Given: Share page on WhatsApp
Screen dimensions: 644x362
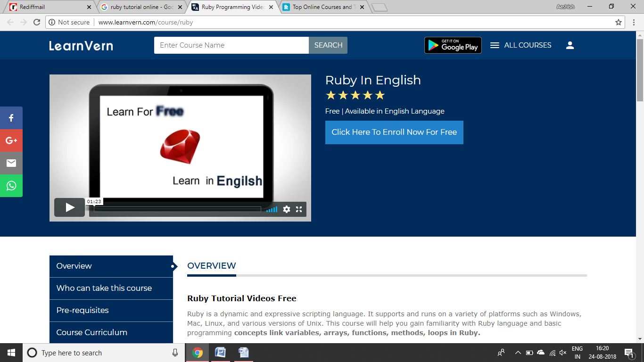Looking at the screenshot, I should (11, 186).
